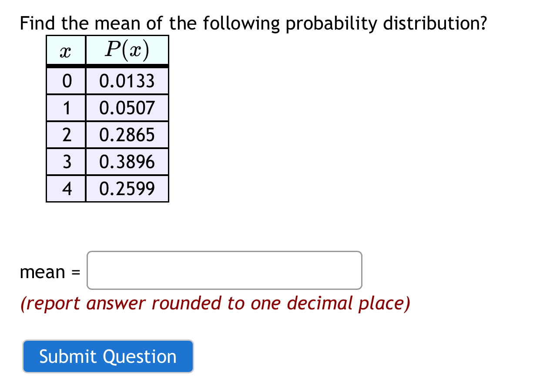560x392 pixels.
Task: Select the table header labeled x
Action: (65, 50)
